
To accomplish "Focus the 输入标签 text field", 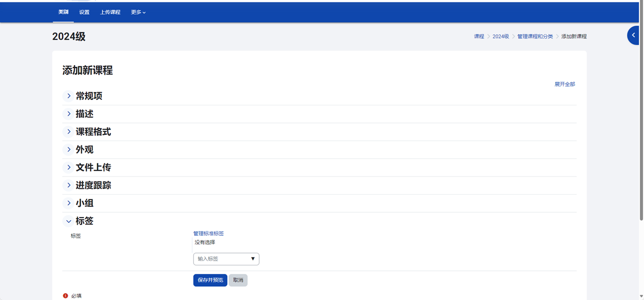I will click(221, 259).
